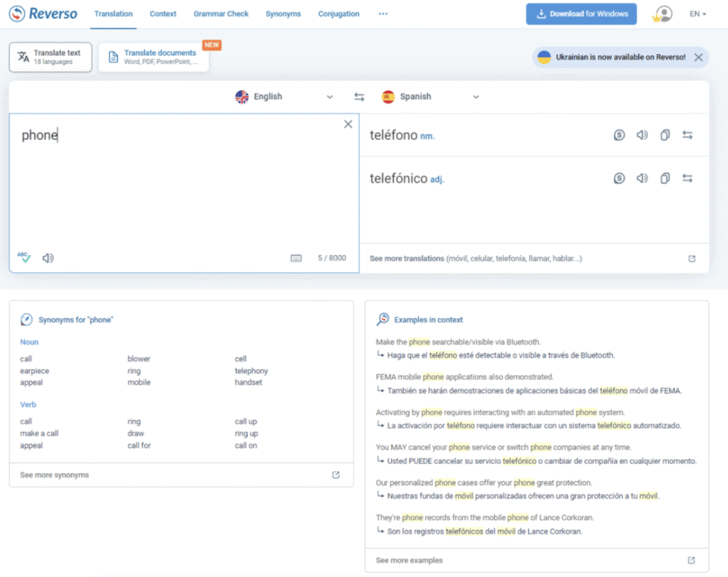
Task: Expand the English source language dropdown
Action: pos(329,97)
